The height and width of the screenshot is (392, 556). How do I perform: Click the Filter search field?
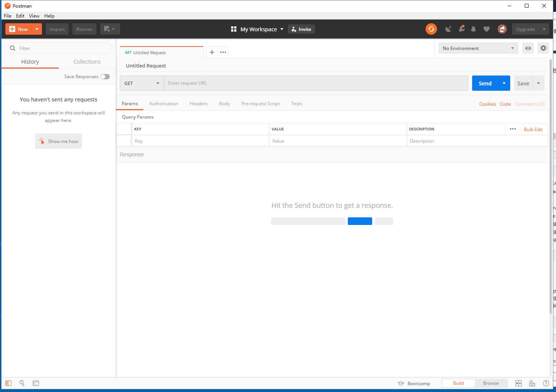pos(58,48)
